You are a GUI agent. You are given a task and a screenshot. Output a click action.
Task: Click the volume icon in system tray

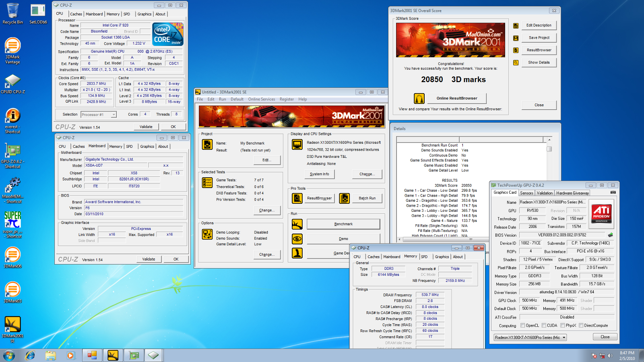[x=610, y=356]
